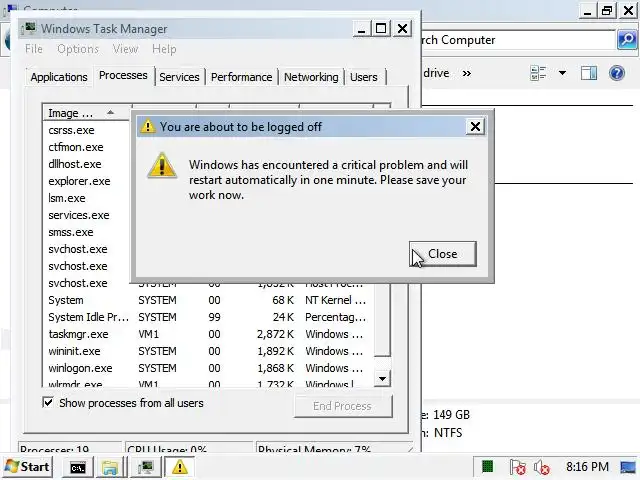The height and width of the screenshot is (480, 640).
Task: Select the ctfmon.exe process
Action: coord(76,147)
